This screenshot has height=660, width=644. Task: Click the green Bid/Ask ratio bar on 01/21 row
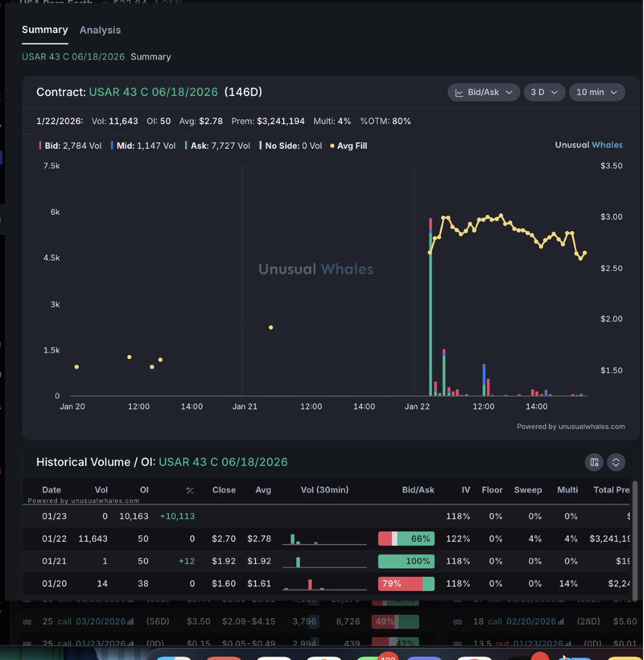tap(405, 561)
